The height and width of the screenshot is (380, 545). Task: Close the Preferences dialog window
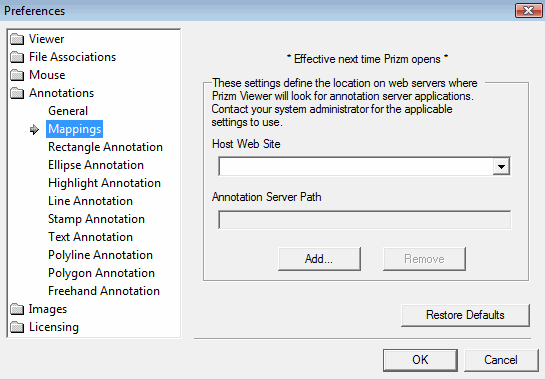pyautogui.click(x=528, y=10)
